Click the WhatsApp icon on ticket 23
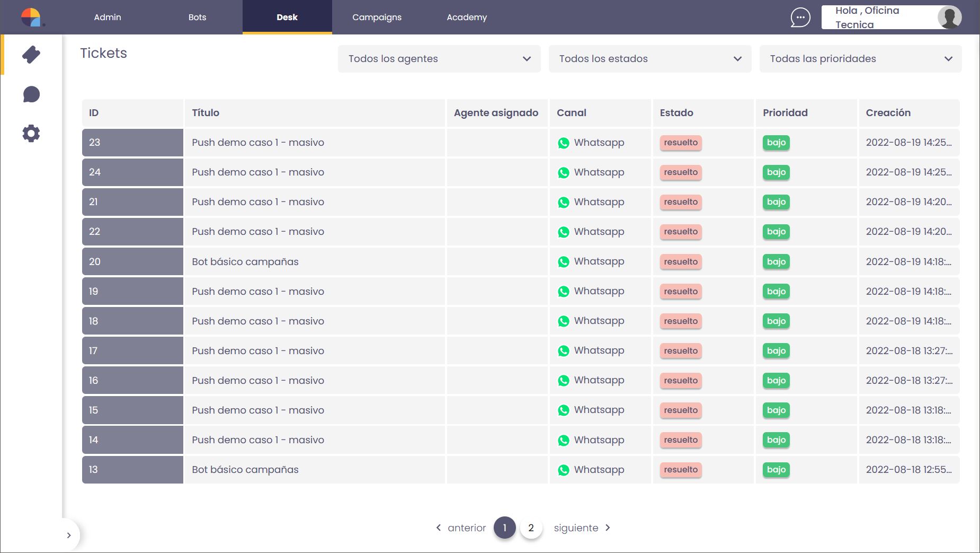 click(564, 143)
